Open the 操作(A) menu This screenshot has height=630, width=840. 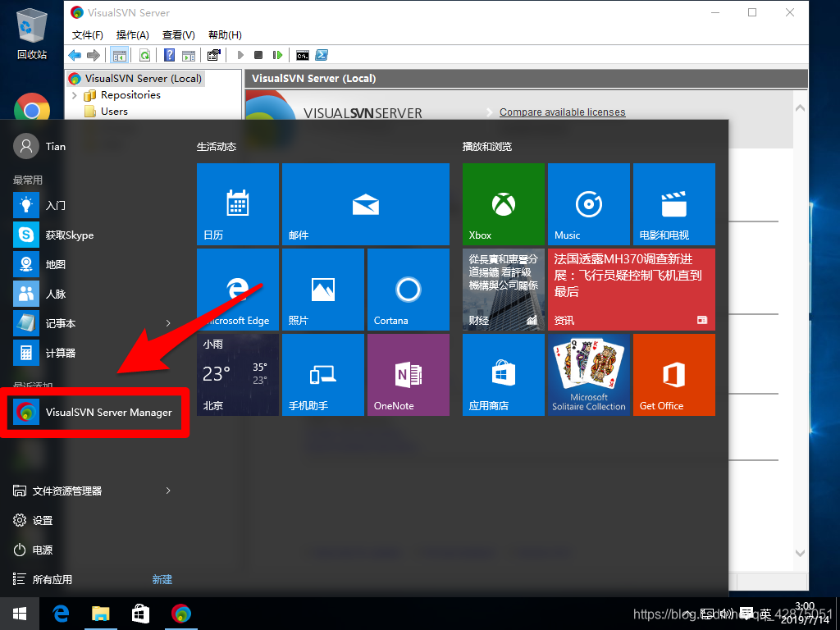132,34
